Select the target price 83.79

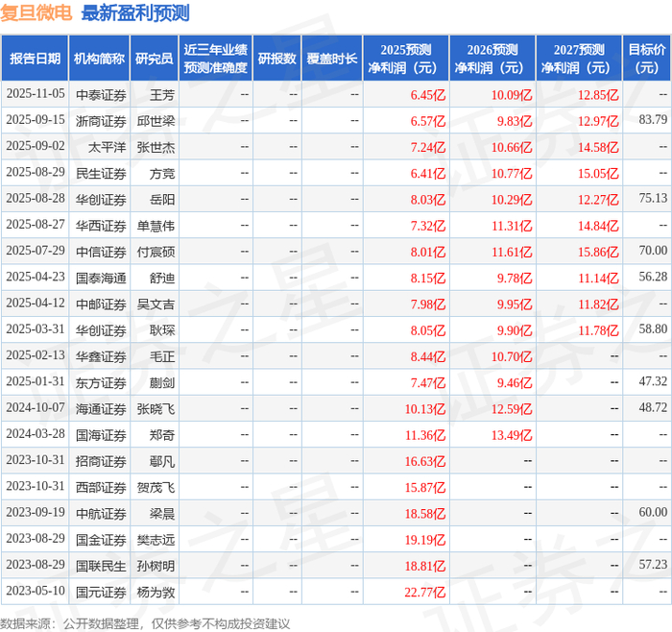pos(653,120)
